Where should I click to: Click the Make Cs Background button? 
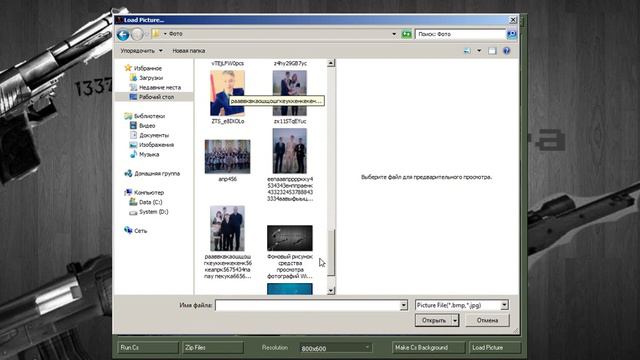click(428, 348)
